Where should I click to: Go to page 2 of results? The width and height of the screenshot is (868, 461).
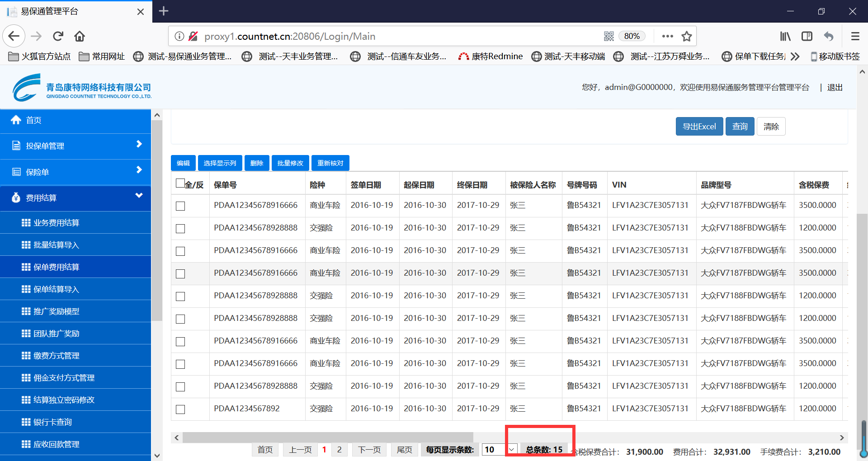(339, 450)
